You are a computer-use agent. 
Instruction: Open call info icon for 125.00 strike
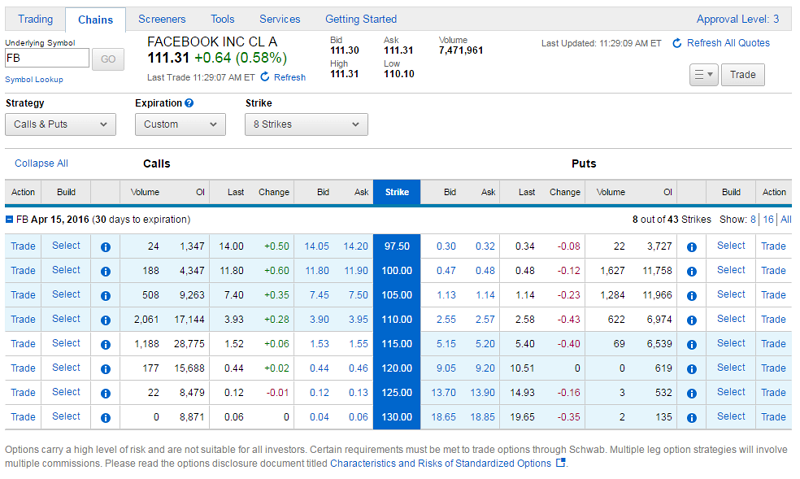click(x=106, y=393)
